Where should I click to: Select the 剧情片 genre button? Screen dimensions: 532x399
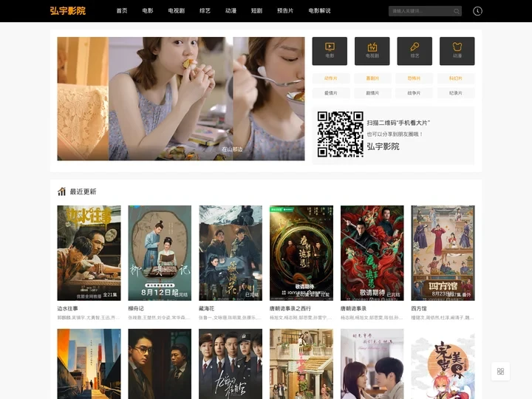click(372, 93)
